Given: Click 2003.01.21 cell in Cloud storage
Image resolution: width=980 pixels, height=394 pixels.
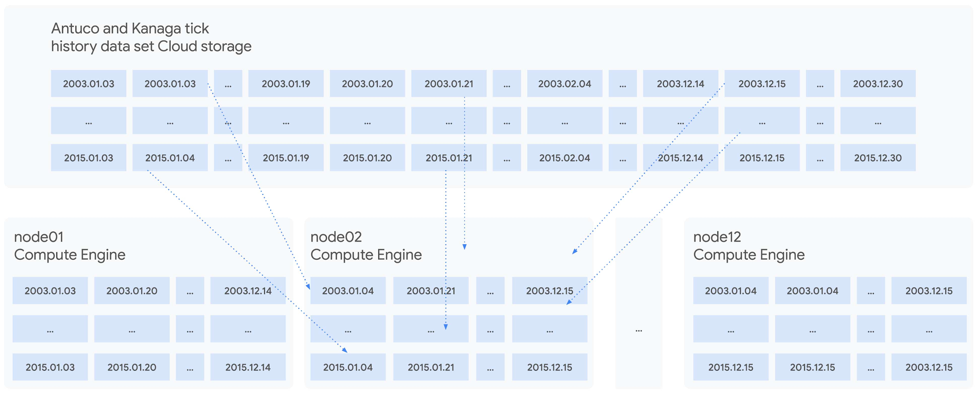Looking at the screenshot, I should coord(449,83).
